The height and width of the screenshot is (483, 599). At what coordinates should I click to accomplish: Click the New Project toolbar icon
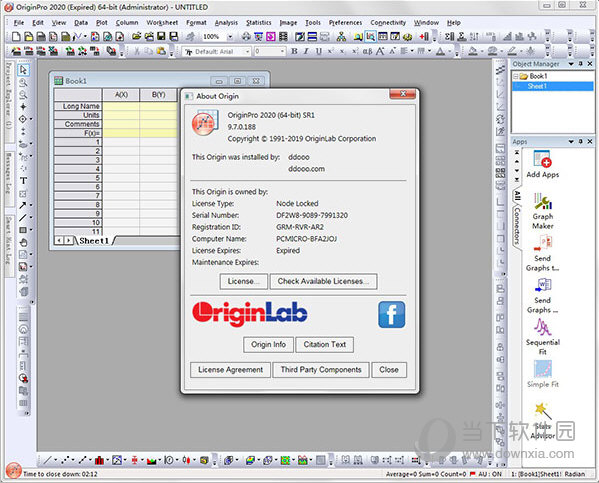tap(16, 37)
